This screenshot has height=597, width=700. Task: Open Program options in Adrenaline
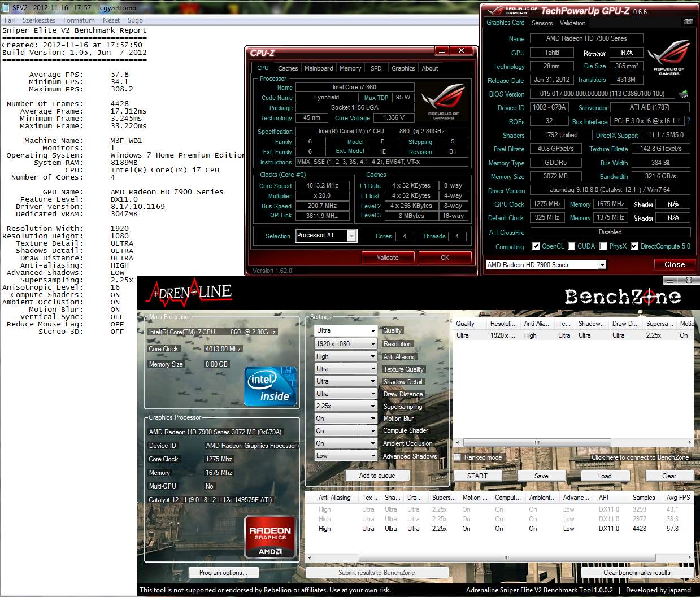coord(223,573)
